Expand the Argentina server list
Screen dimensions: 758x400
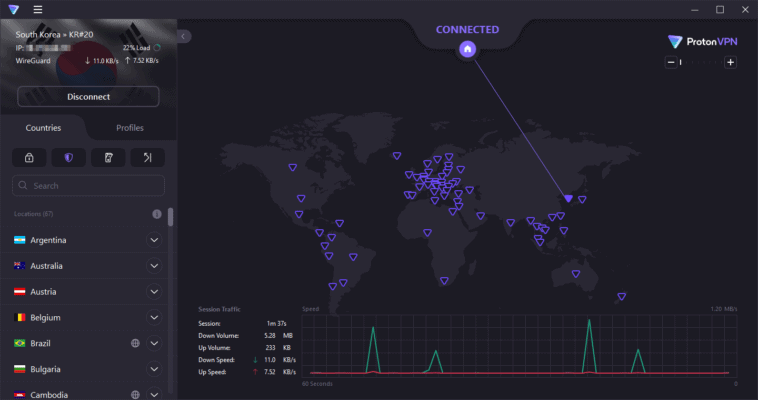click(x=154, y=240)
